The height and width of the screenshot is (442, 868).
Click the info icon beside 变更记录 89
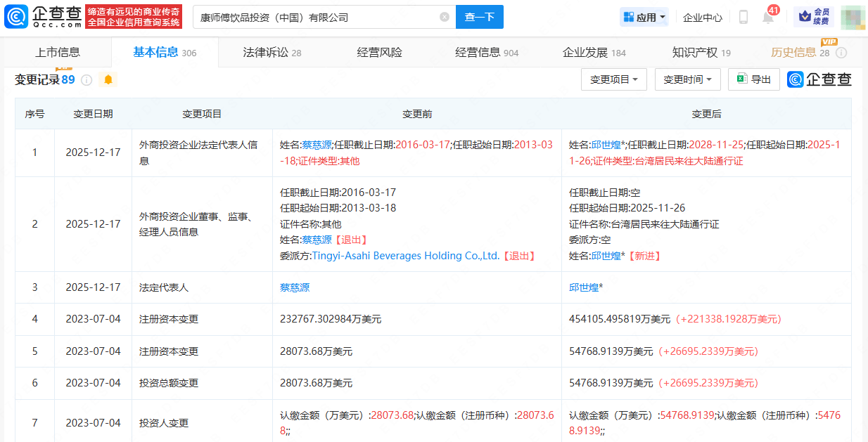pos(87,80)
